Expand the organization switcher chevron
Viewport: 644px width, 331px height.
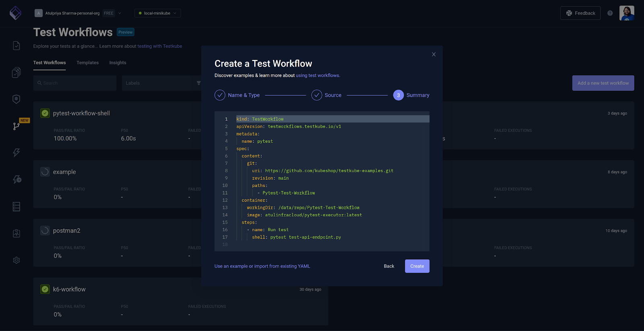[120, 13]
